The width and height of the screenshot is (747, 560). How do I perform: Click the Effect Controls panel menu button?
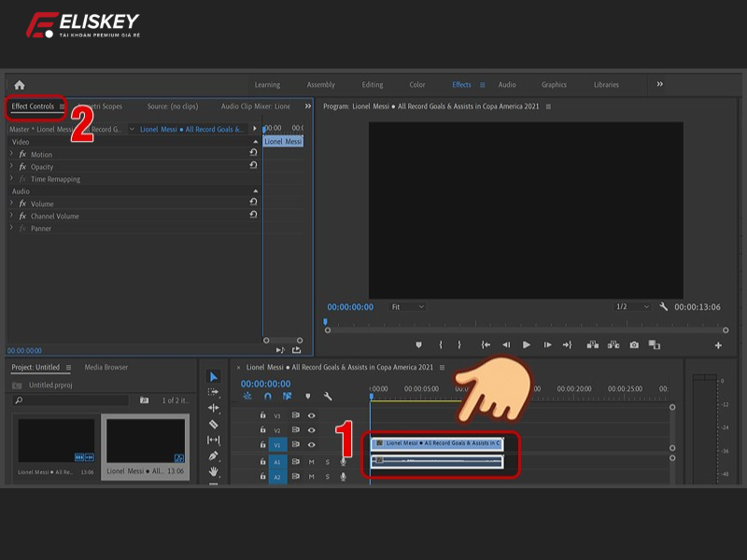[62, 106]
